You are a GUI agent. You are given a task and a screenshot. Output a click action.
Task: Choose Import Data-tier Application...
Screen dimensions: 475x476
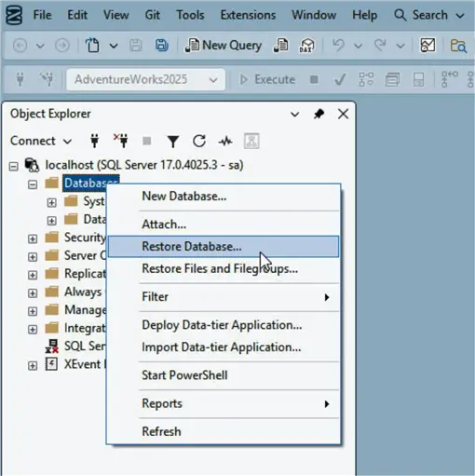point(224,347)
